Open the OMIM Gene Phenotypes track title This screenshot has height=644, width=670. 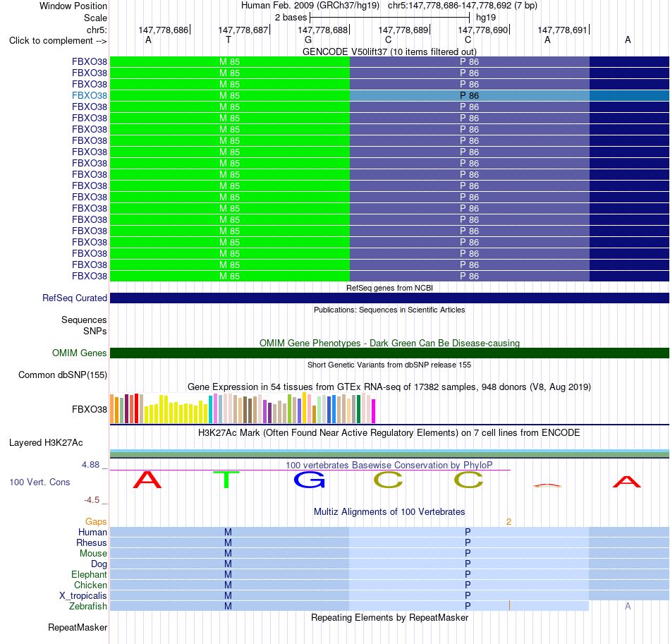click(389, 343)
